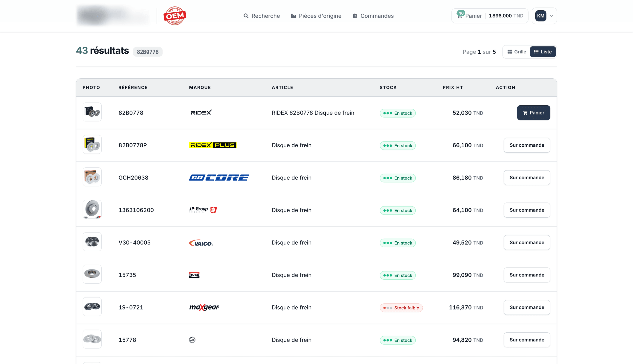633x364 pixels.
Task: Click Sur commande for V30-40005
Action: 527,243
